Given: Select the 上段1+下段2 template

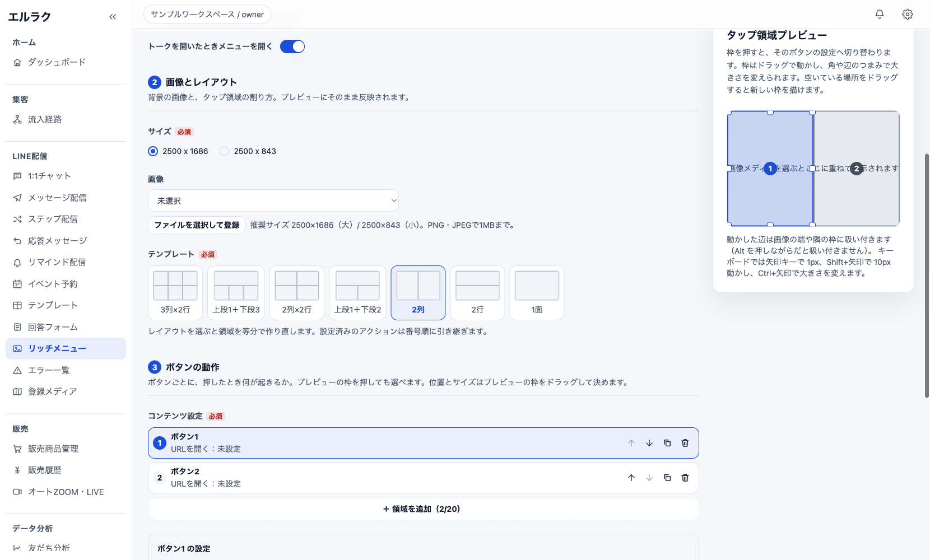Looking at the screenshot, I should click(x=357, y=293).
